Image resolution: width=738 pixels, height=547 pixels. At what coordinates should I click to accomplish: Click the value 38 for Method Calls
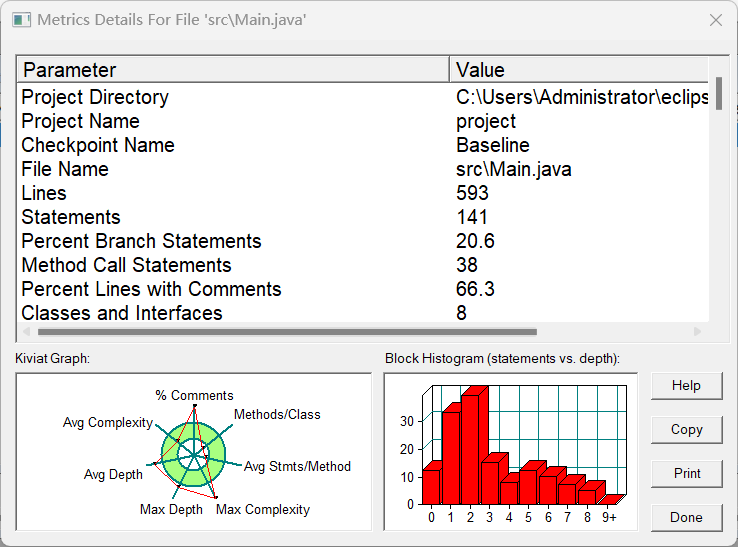click(466, 265)
